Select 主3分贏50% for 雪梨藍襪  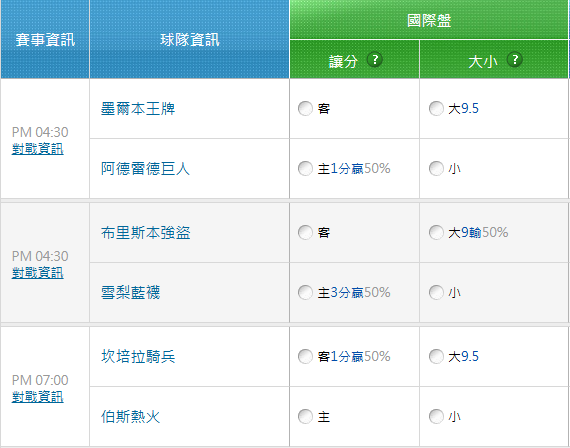pos(305,292)
